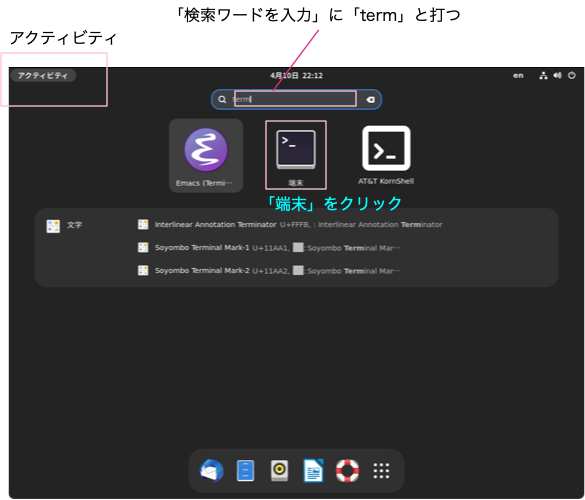Open the 文字 Characters app provider

64,225
